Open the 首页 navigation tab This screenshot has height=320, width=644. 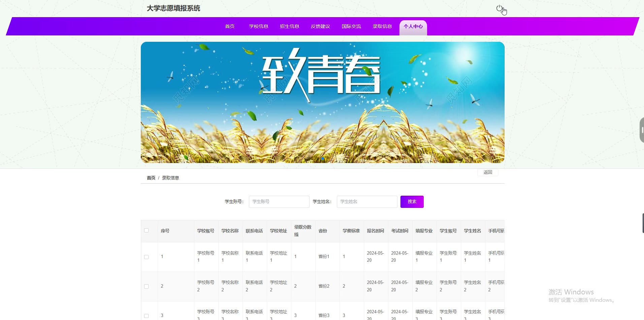click(x=230, y=26)
